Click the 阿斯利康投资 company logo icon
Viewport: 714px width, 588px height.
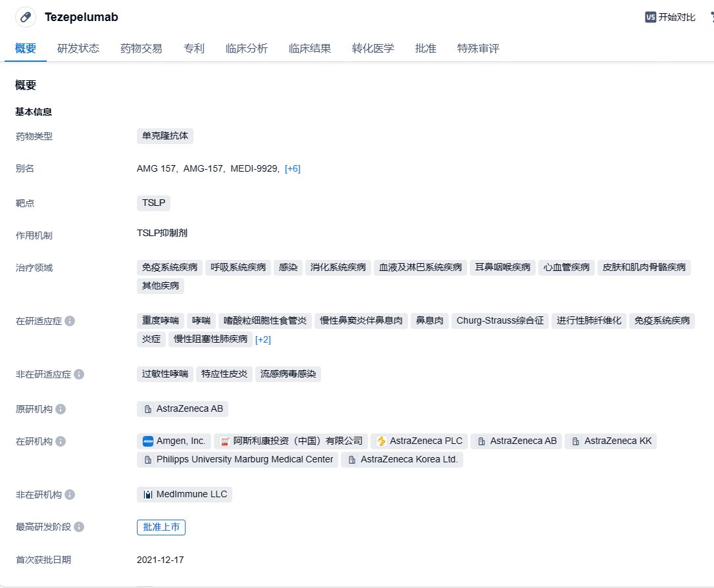(224, 441)
